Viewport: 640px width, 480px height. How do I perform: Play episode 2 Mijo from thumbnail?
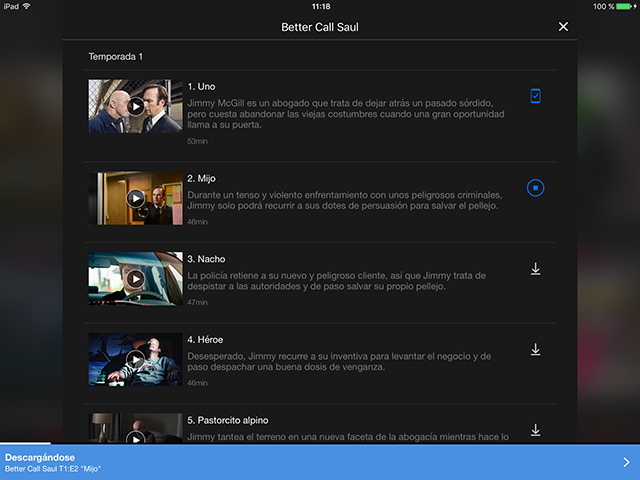point(136,198)
